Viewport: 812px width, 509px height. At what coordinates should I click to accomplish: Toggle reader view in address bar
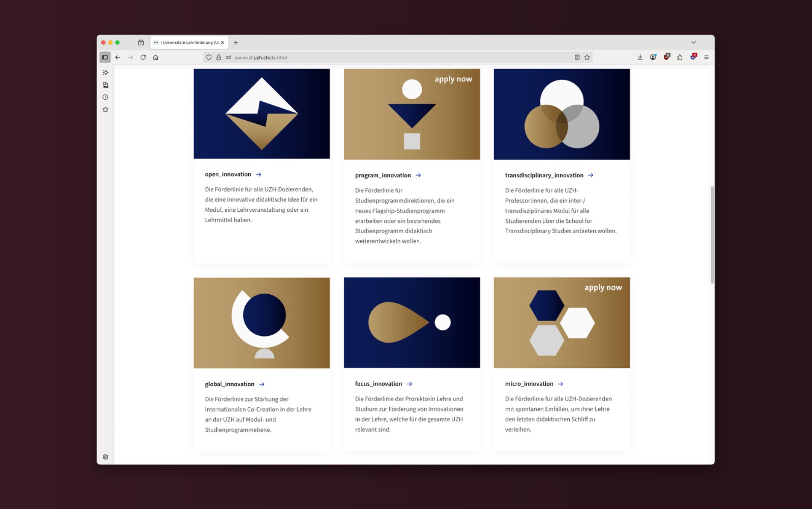pos(577,57)
